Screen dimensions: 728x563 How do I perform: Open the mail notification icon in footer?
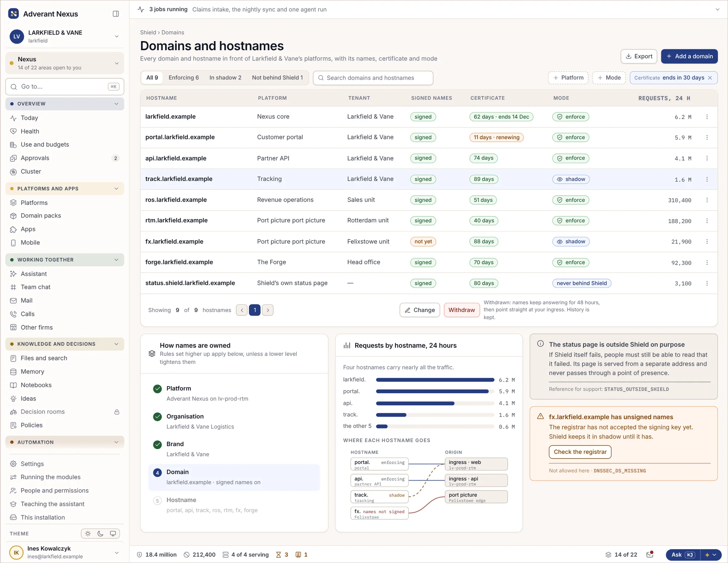click(x=650, y=555)
